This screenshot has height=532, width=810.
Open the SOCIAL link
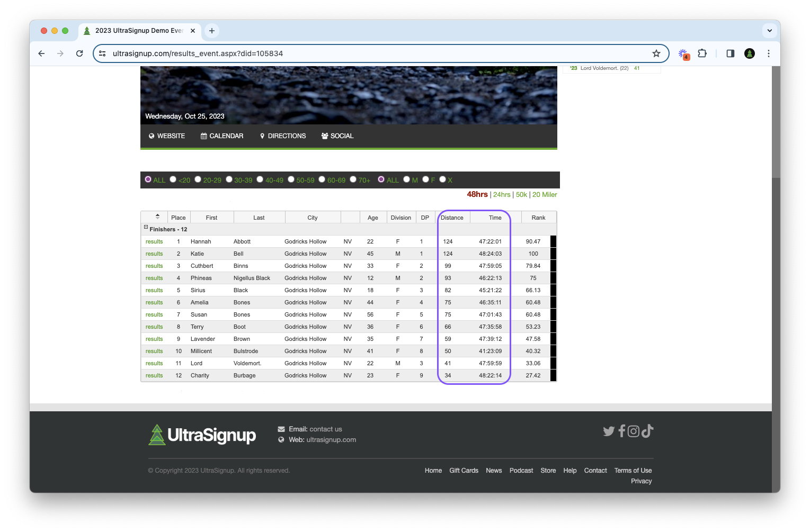pyautogui.click(x=337, y=136)
